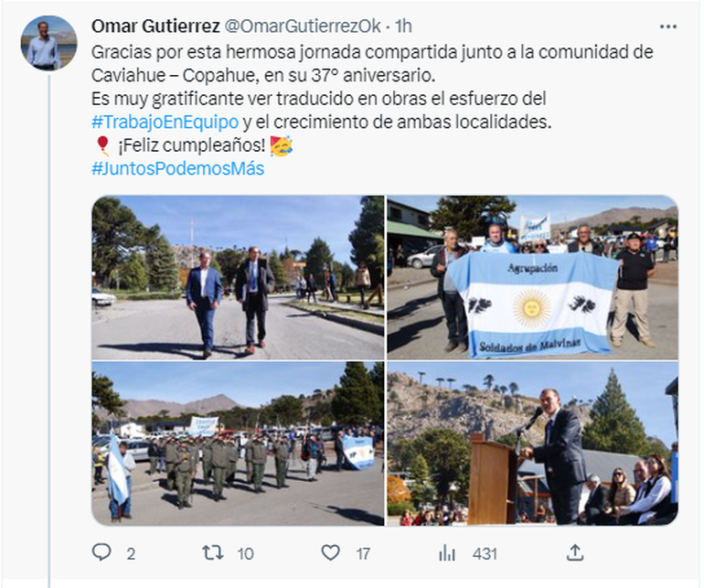Image resolution: width=704 pixels, height=588 pixels.
Task: Click the retweet count 10
Action: 246,554
